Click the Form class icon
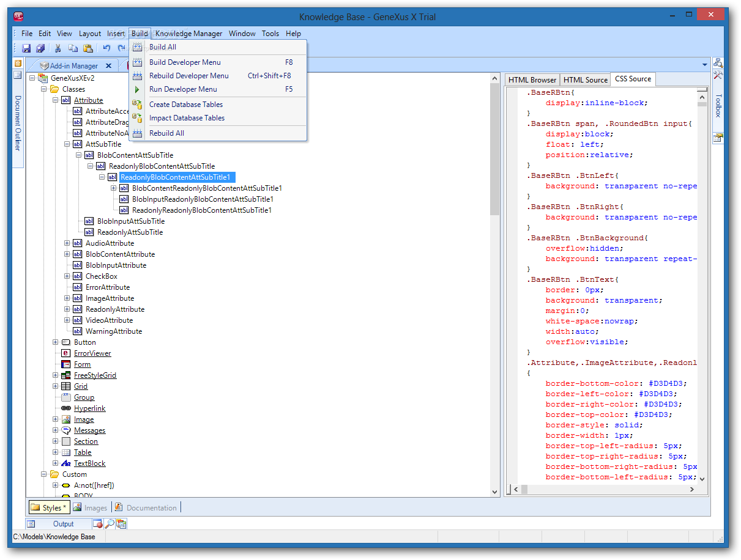This screenshot has width=741, height=560. (x=66, y=364)
